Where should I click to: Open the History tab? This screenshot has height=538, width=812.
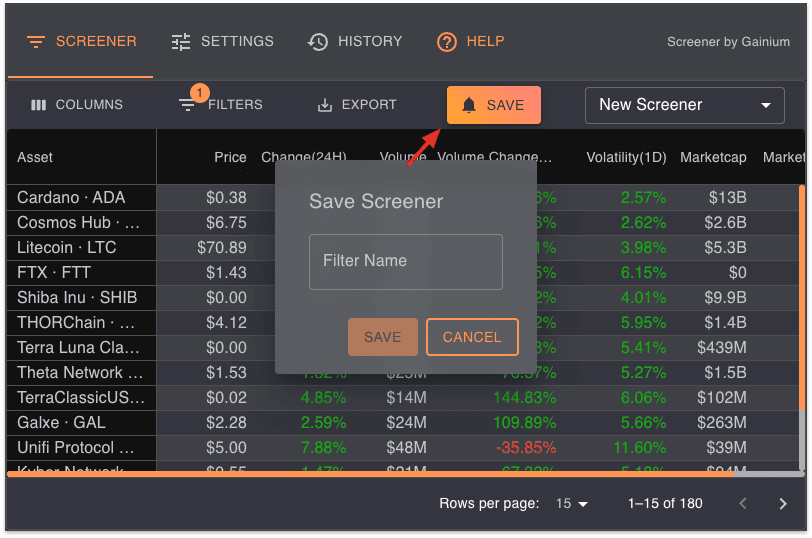355,42
